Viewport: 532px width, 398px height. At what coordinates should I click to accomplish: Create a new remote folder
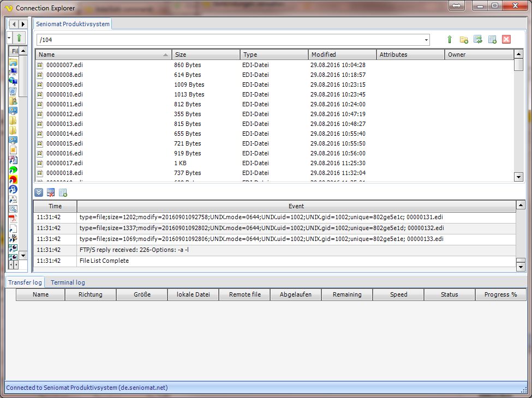464,40
